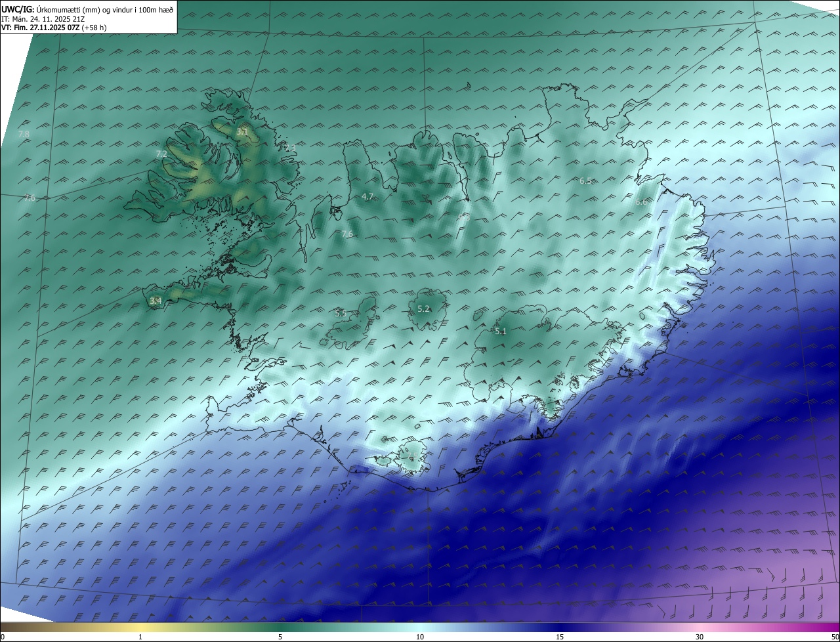
Task: Click the 5.2 value on the central glacier
Action: [423, 309]
